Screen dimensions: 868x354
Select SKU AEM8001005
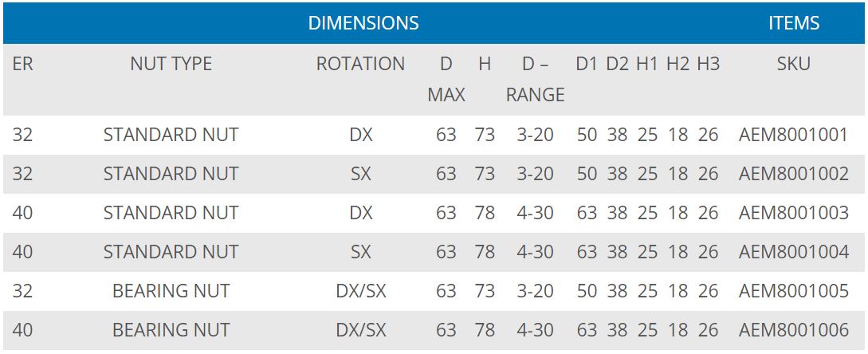pos(793,291)
